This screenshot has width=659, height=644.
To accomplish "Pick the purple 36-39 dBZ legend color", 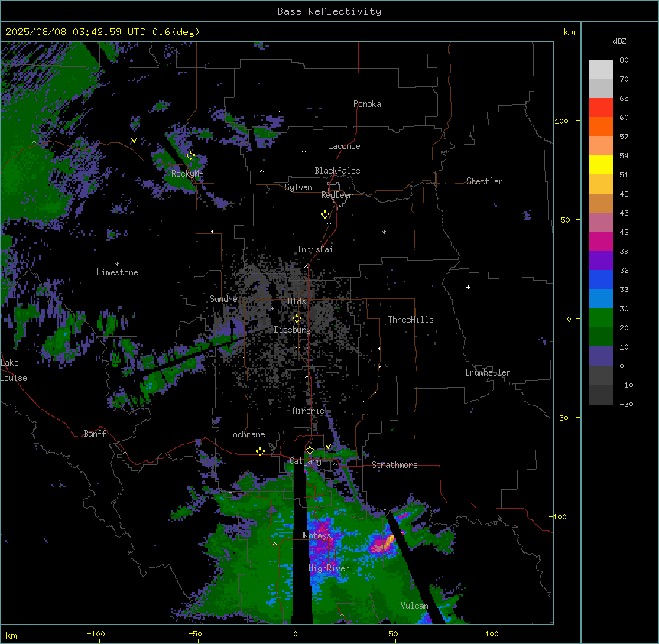I will coord(601,261).
